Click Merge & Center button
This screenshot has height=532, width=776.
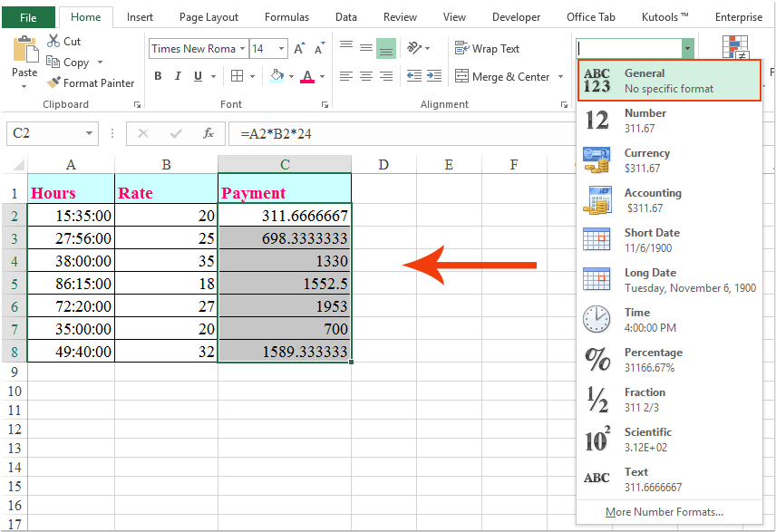click(503, 77)
